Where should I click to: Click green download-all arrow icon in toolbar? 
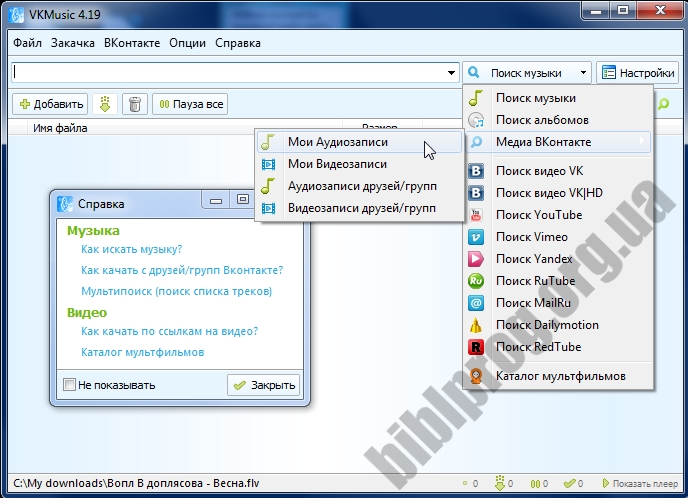click(104, 104)
